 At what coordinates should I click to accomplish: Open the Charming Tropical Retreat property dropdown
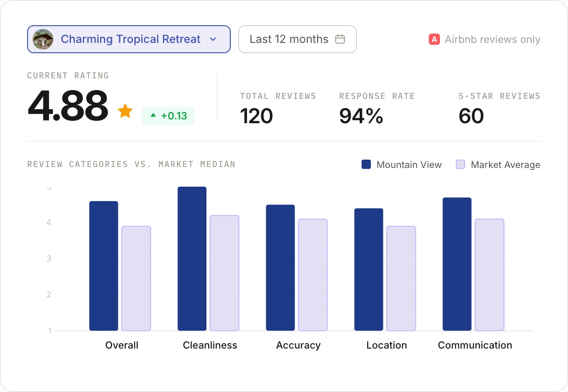pos(128,39)
